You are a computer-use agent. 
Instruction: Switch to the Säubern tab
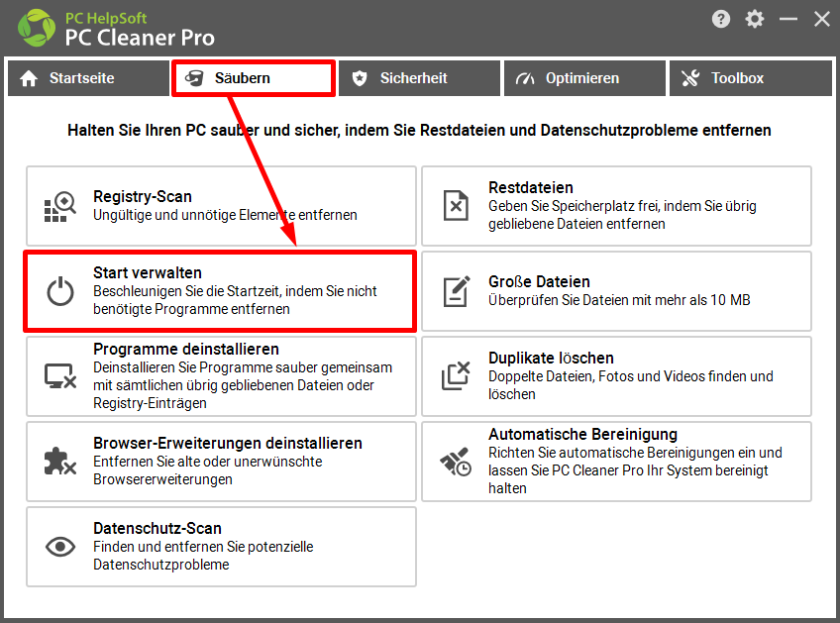[x=254, y=78]
